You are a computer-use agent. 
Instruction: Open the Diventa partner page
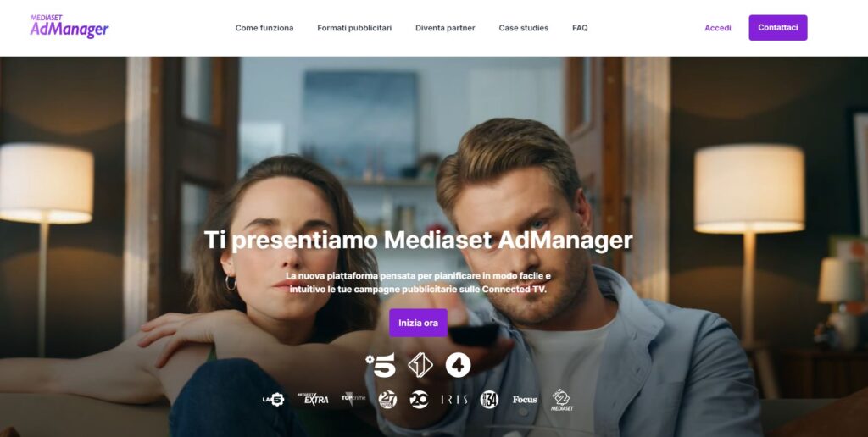(445, 28)
